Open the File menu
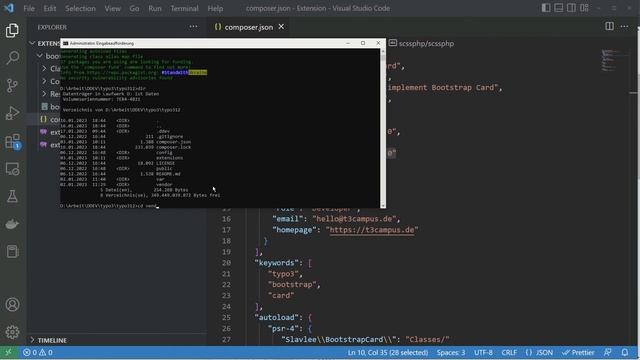 [x=29, y=8]
